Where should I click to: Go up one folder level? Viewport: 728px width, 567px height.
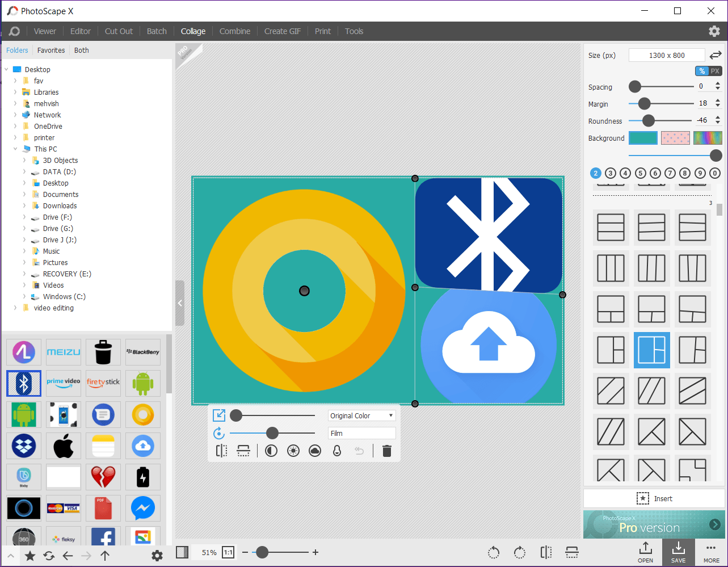pos(105,556)
